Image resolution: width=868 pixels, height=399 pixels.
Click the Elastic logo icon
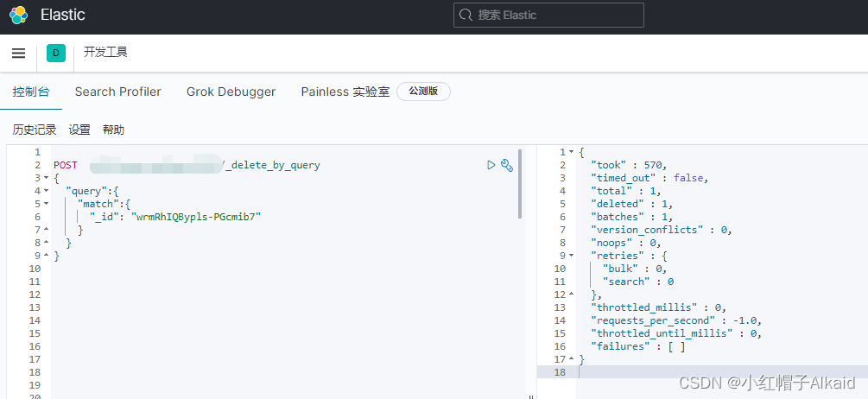point(18,15)
